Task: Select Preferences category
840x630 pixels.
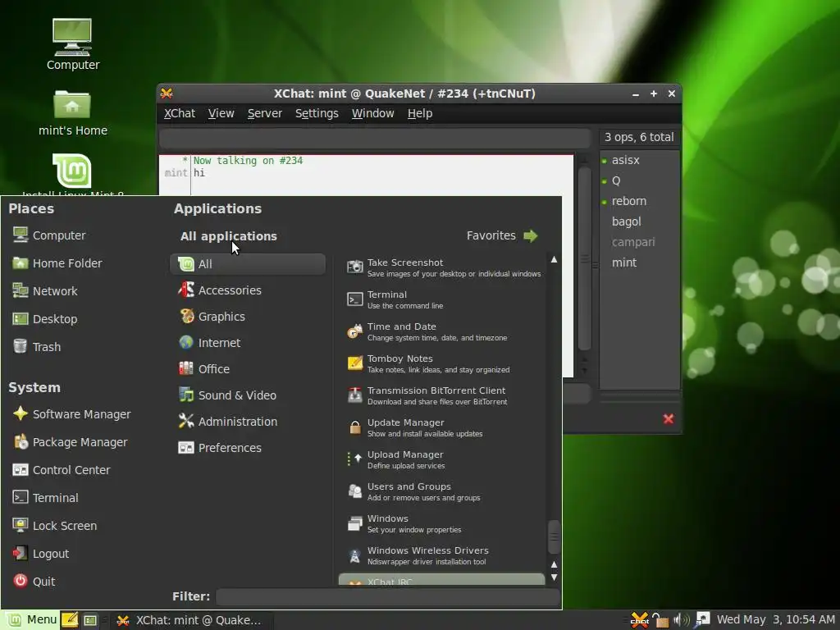Action: pyautogui.click(x=248, y=448)
